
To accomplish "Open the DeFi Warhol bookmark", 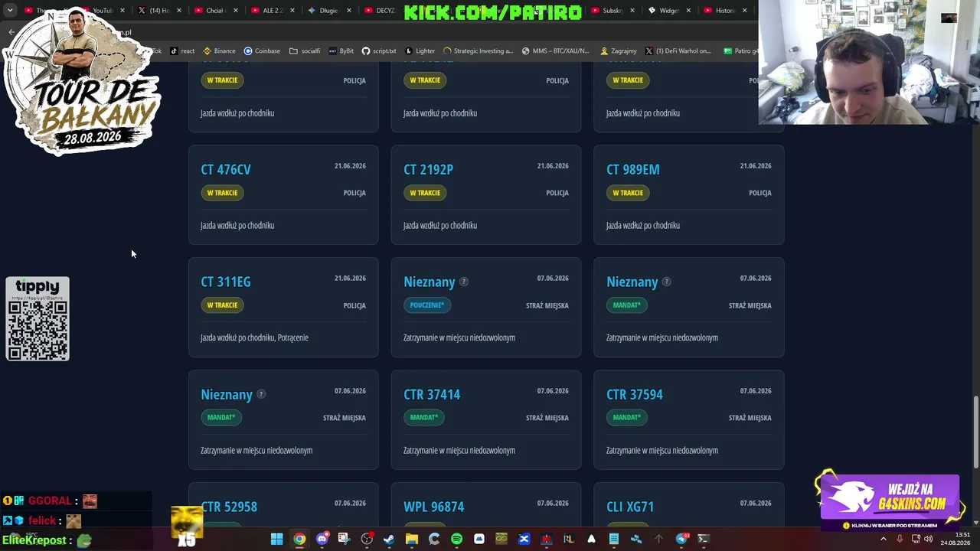I will coord(678,51).
